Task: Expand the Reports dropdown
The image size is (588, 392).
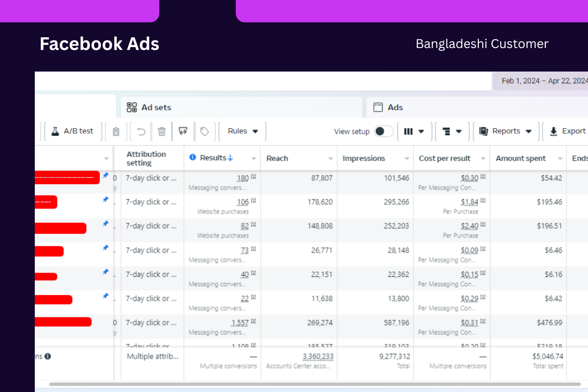Action: coord(505,131)
